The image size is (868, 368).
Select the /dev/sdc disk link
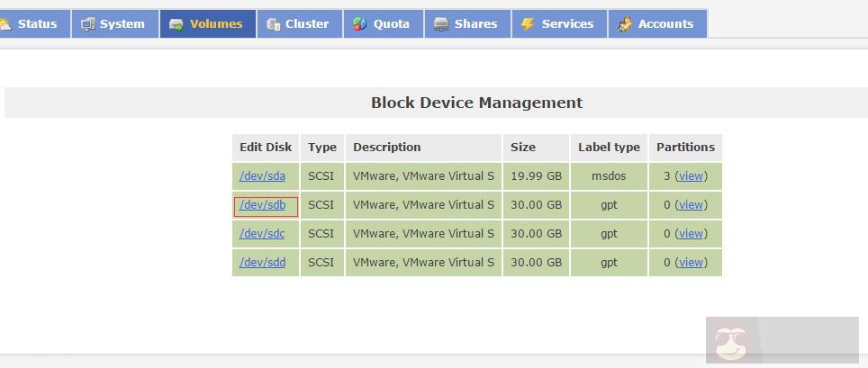tap(262, 234)
